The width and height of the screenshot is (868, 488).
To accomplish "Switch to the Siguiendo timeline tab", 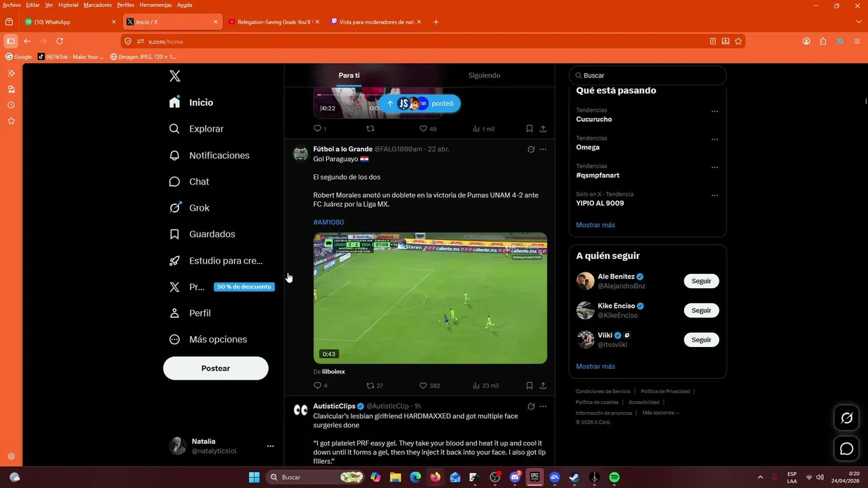I will (484, 75).
